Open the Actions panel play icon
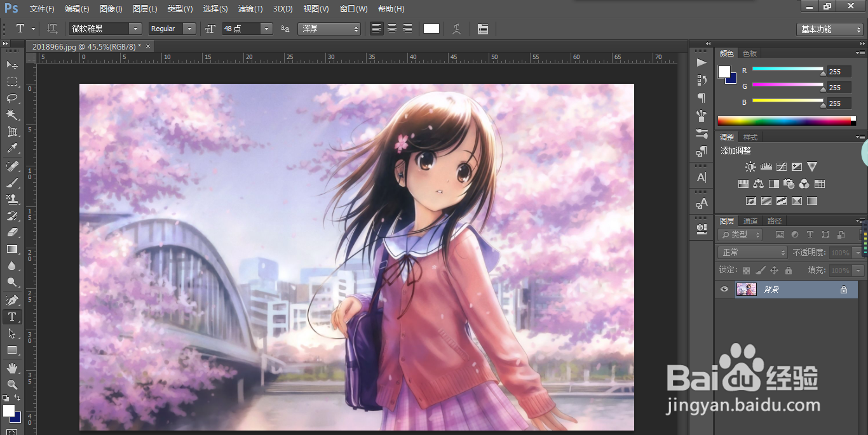The image size is (868, 435). pyautogui.click(x=702, y=62)
